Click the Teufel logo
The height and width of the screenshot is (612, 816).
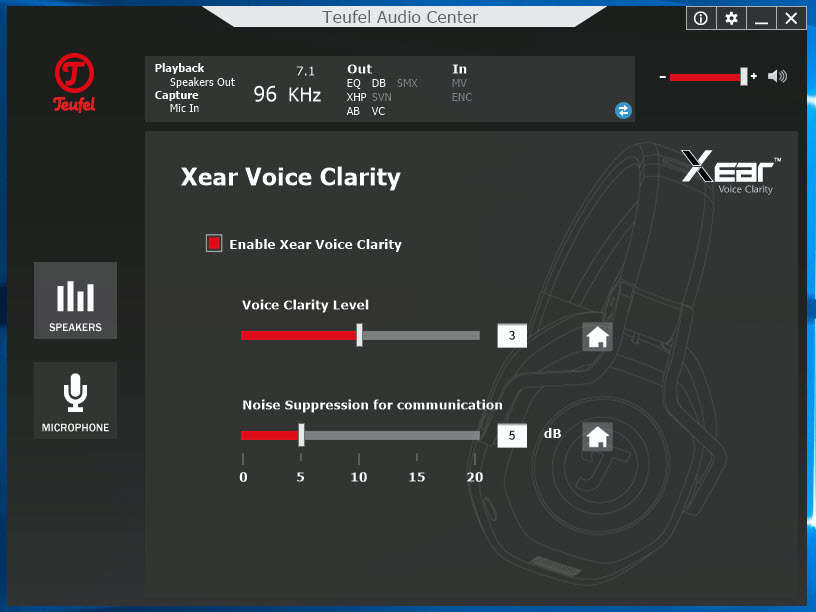coord(74,83)
